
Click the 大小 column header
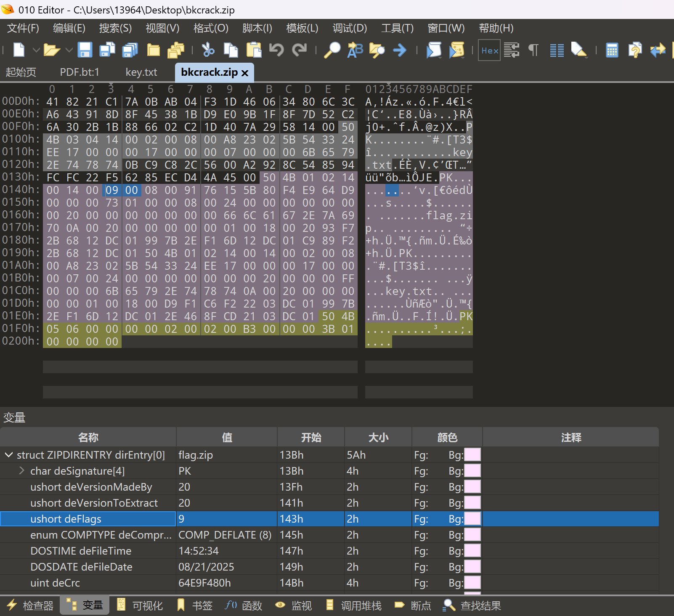click(x=378, y=438)
